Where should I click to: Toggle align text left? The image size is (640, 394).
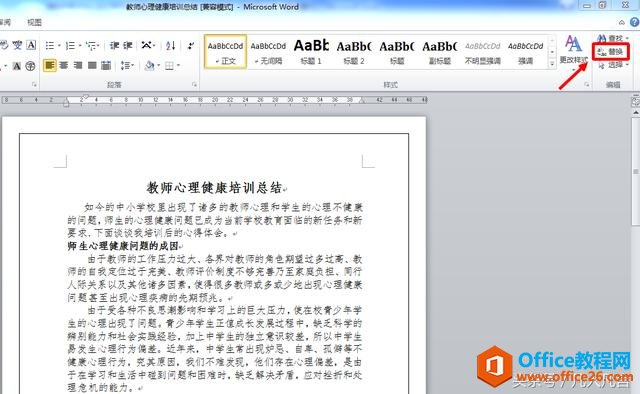pyautogui.click(x=49, y=65)
